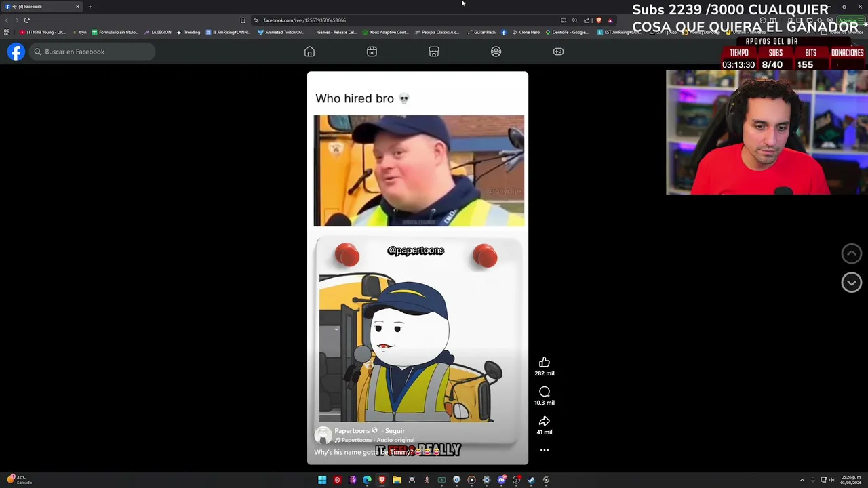
Task: Open the Windows Start menu
Action: 322,480
